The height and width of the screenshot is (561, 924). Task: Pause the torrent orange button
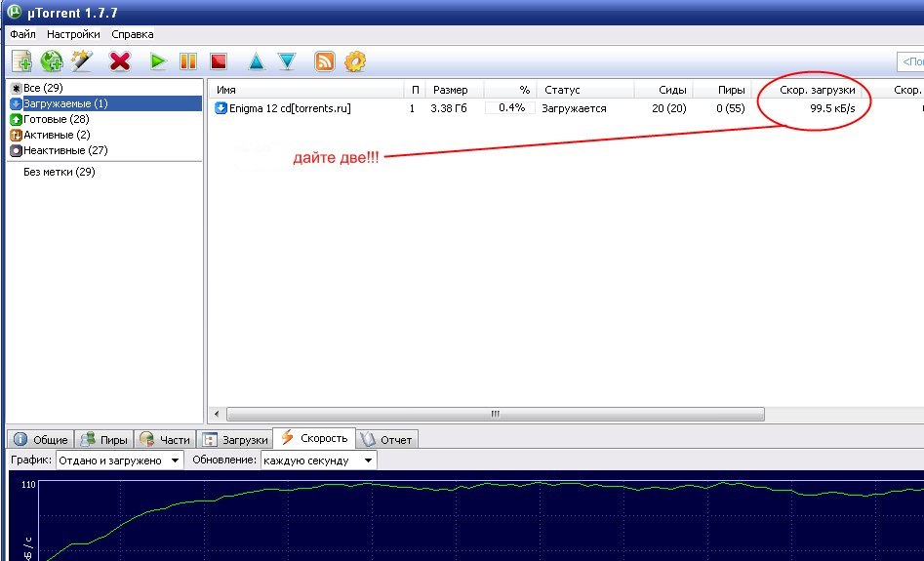(188, 61)
